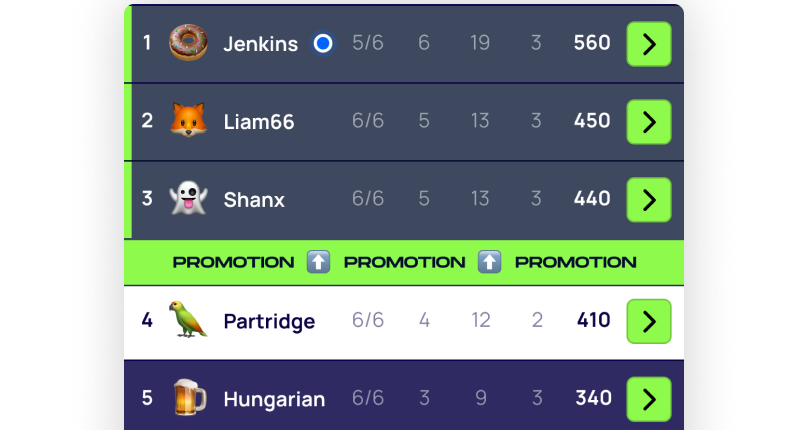Click the middle PROMOTION label in the green banner
The height and width of the screenshot is (432, 808).
coord(405,262)
